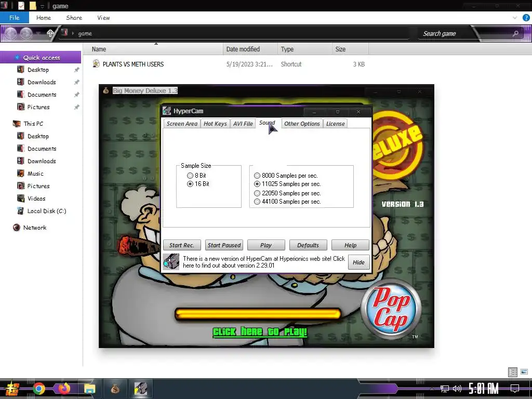Open the License tab
This screenshot has height=399, width=532.
coord(335,124)
